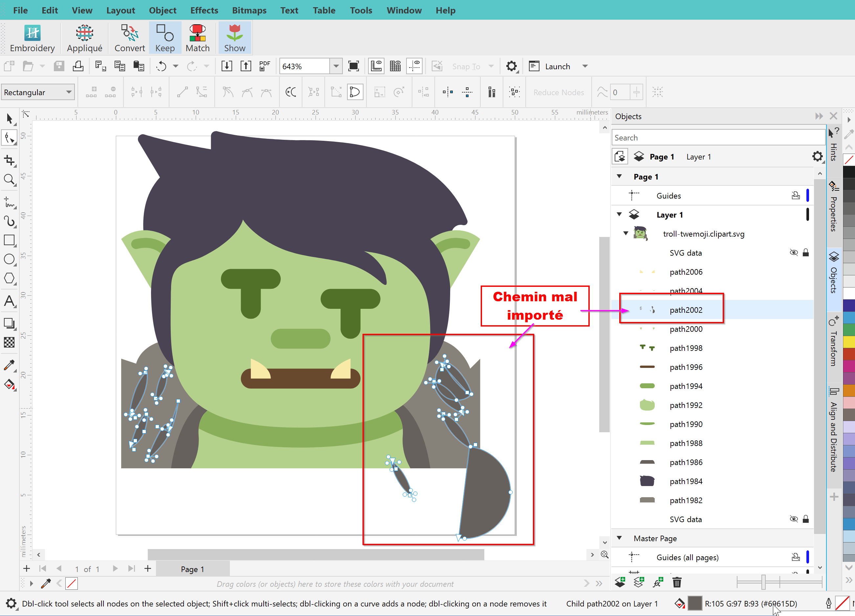
Task: Open the Launch dropdown arrow
Action: pyautogui.click(x=585, y=66)
